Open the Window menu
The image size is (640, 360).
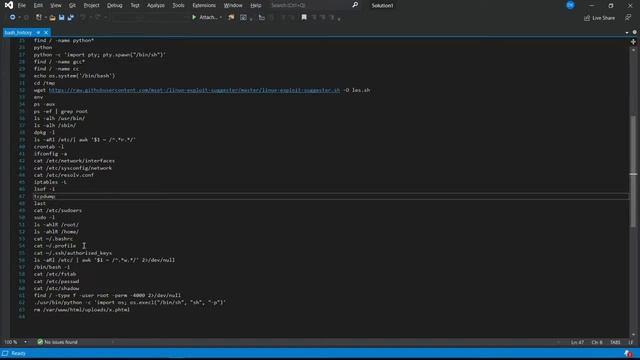point(233,5)
